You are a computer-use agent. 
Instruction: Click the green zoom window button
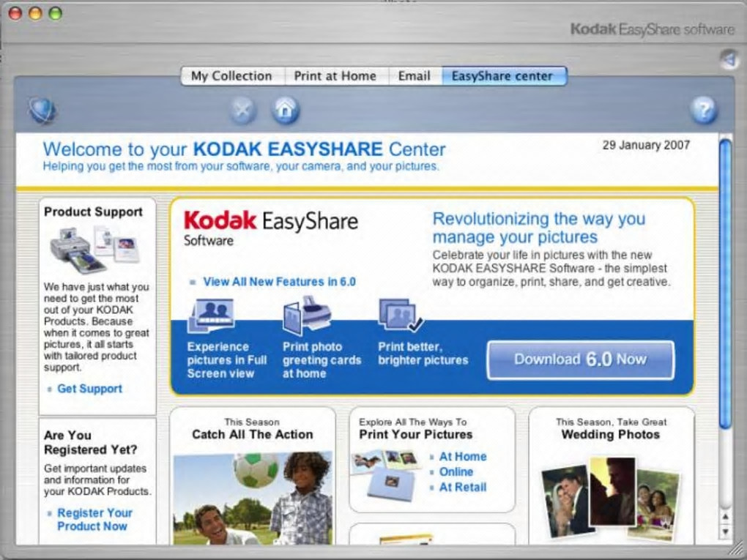click(x=56, y=13)
